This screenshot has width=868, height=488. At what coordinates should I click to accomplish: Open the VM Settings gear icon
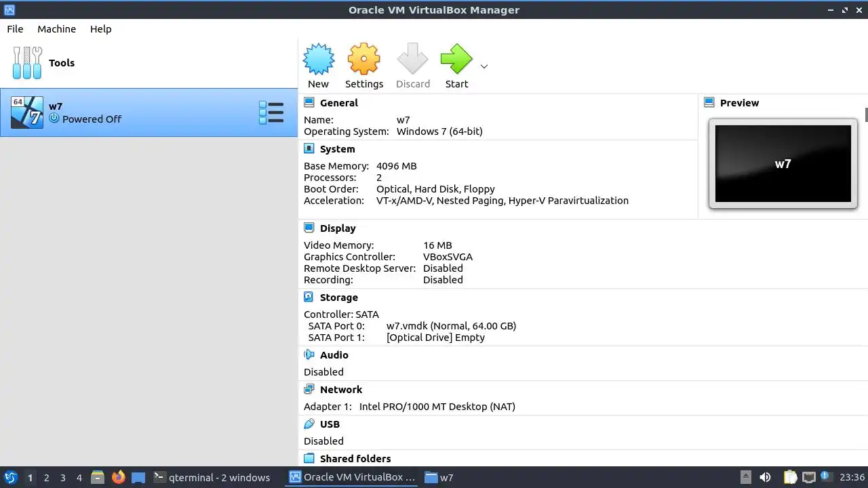[364, 59]
